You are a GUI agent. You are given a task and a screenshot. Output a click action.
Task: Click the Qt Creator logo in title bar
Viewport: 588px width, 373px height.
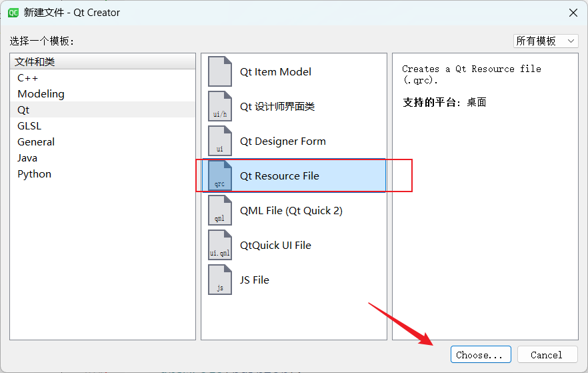tap(13, 13)
